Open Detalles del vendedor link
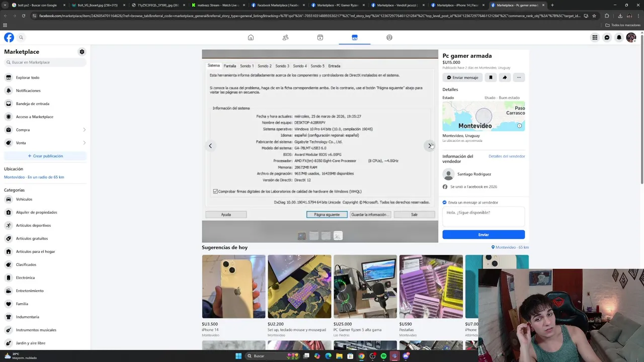Screen dimensions: 644x362 pos(507,156)
